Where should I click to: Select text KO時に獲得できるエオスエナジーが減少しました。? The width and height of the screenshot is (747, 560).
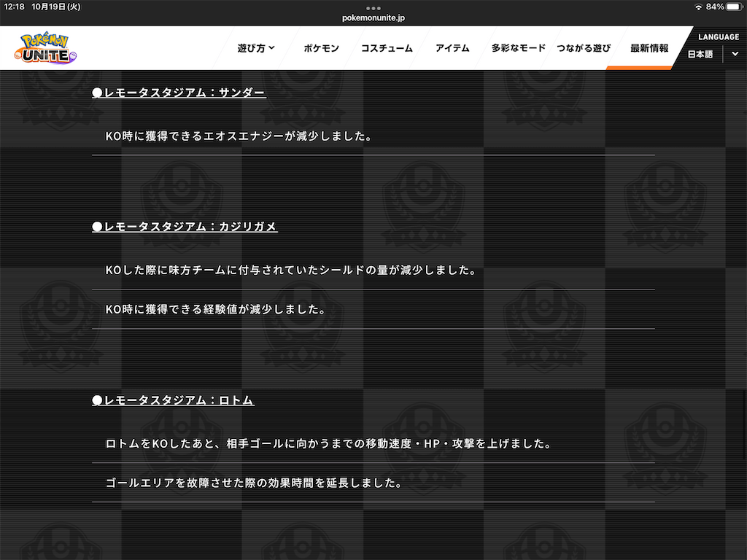pyautogui.click(x=239, y=136)
